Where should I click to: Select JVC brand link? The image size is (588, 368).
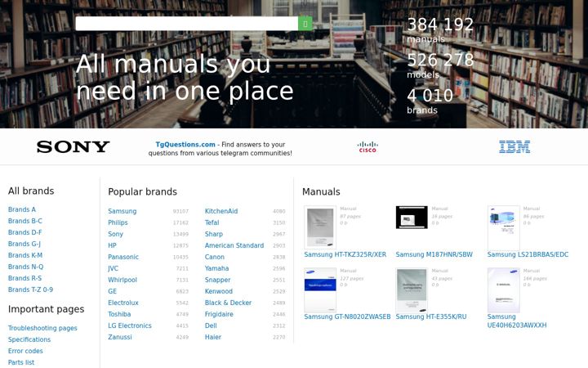point(113,268)
